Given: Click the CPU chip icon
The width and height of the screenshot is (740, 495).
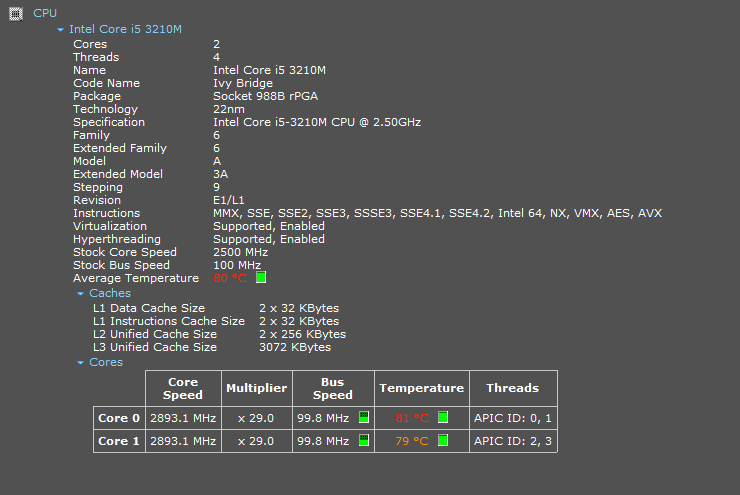Looking at the screenshot, I should 16,14.
